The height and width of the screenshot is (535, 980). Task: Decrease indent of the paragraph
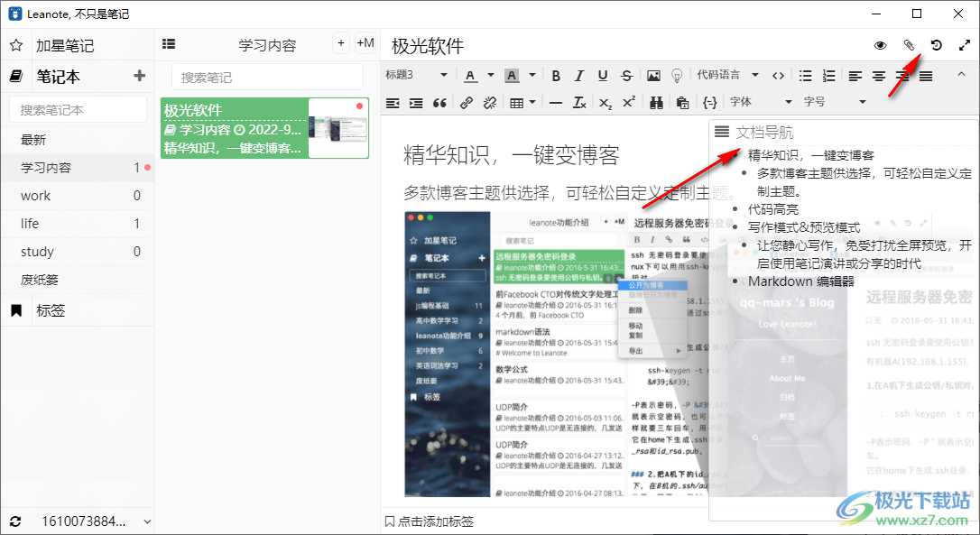point(393,103)
